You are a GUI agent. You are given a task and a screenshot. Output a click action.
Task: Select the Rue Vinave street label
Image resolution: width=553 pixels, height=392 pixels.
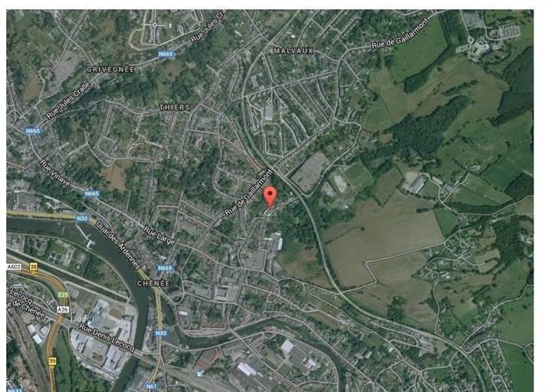(x=56, y=173)
